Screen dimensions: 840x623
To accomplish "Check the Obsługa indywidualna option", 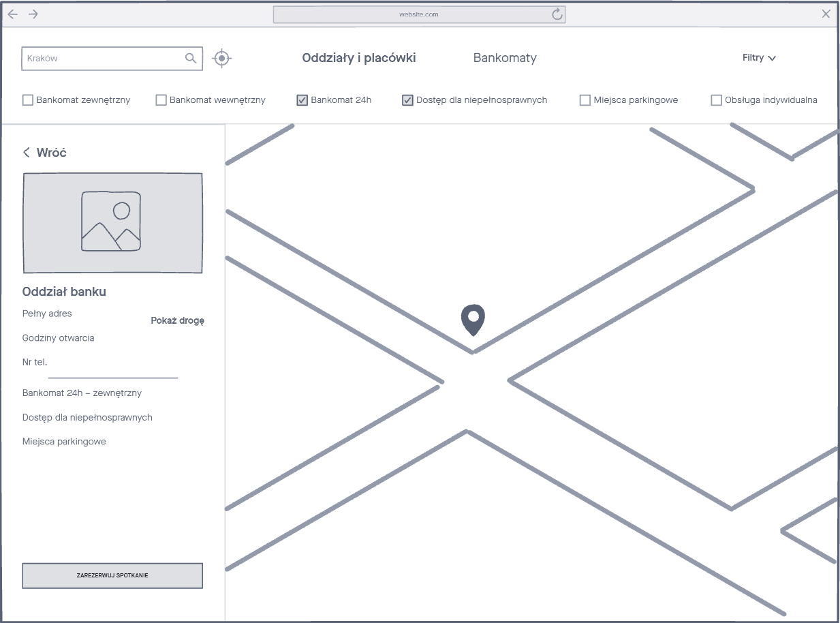I will [716, 100].
